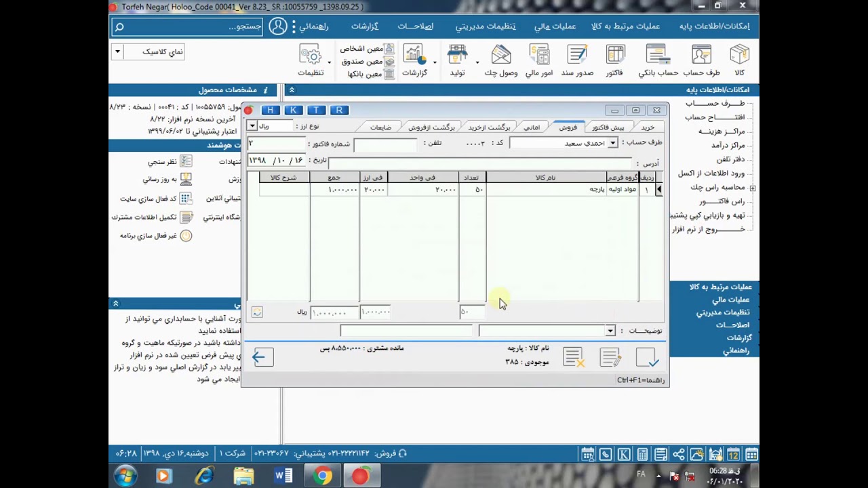868x488 pixels.
Task: Open the راهنمایی menu in top bar
Action: (x=313, y=26)
